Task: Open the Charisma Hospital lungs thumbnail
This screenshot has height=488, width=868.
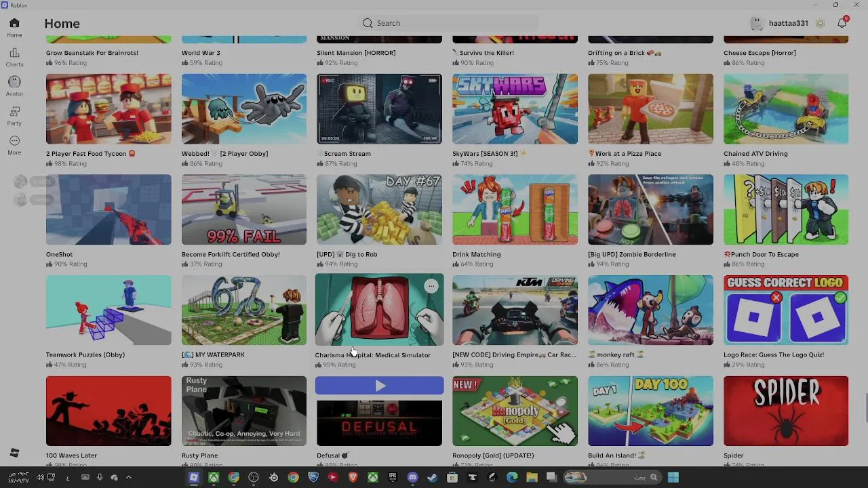Action: [x=379, y=310]
